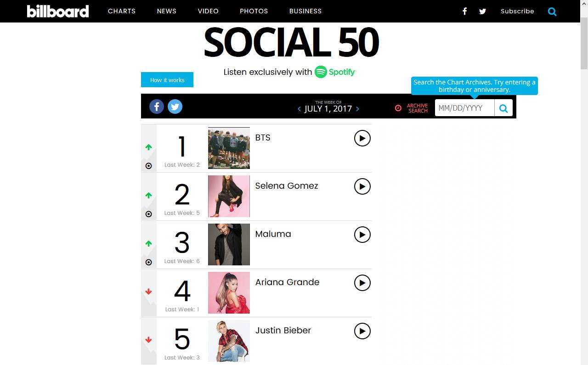This screenshot has width=588, height=365.
Task: Share chart via round Twitter icon
Action: point(175,107)
